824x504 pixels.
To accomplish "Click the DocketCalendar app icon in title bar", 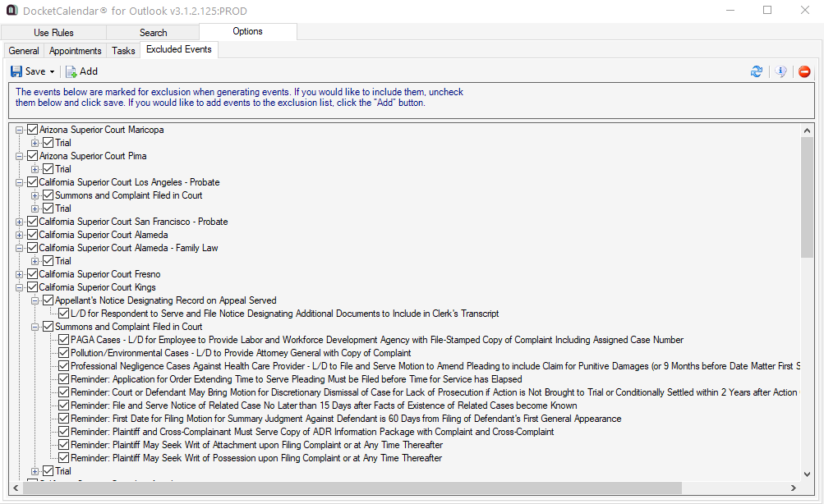I will (12, 11).
